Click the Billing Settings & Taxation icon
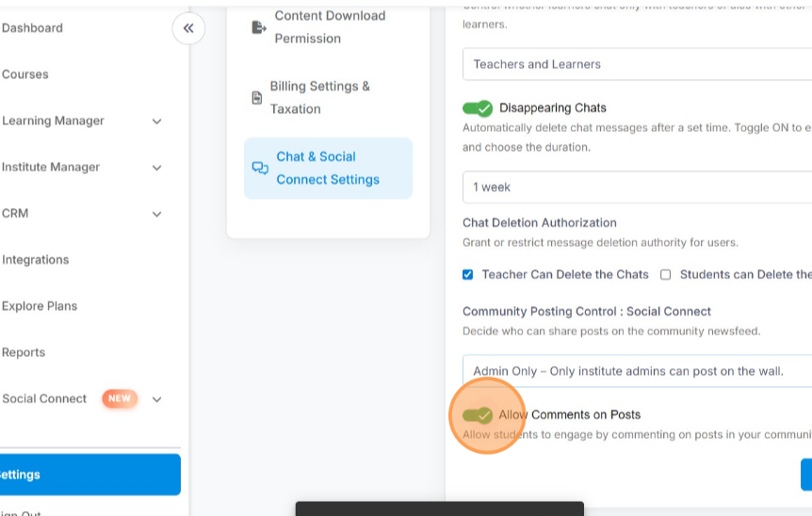 tap(256, 98)
